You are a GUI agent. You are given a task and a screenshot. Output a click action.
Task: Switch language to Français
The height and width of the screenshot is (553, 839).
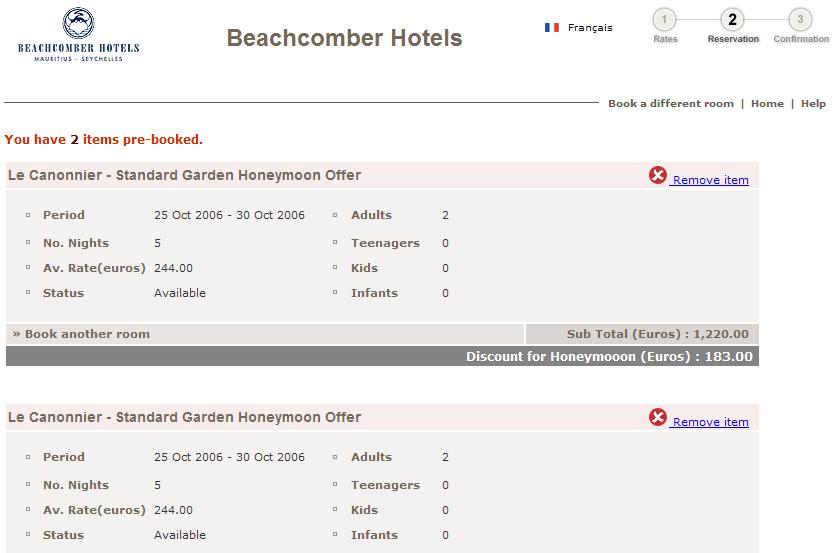pyautogui.click(x=590, y=27)
